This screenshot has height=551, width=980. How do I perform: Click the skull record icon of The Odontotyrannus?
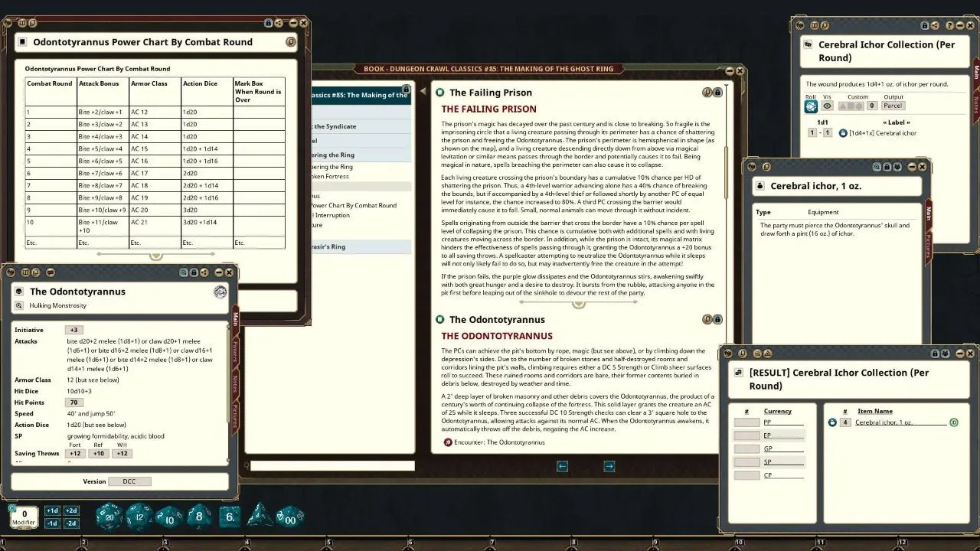coord(20,292)
